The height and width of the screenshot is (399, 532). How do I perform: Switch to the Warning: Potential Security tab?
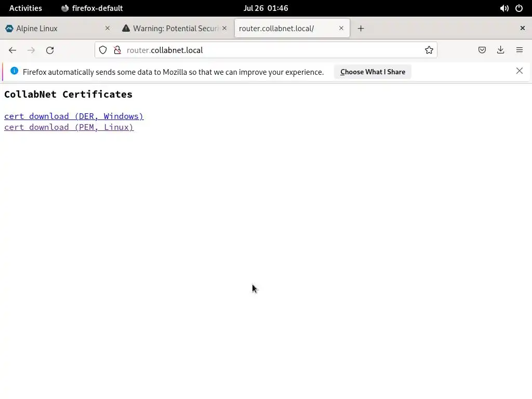175,29
